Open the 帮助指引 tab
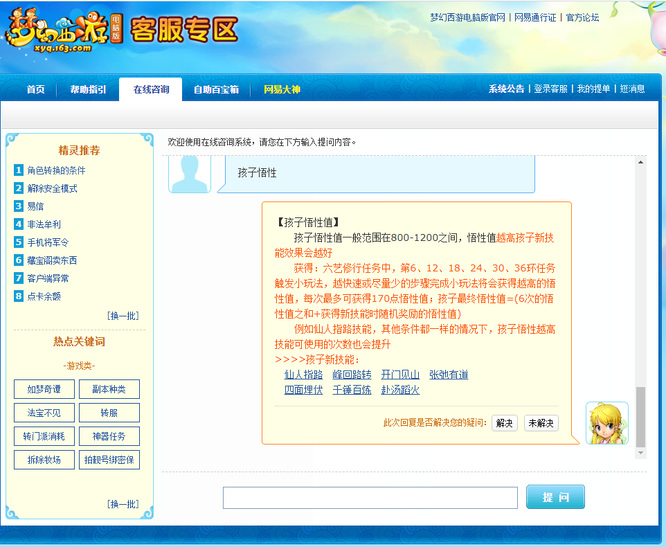Viewport: 666px width, 547px height. [88, 89]
